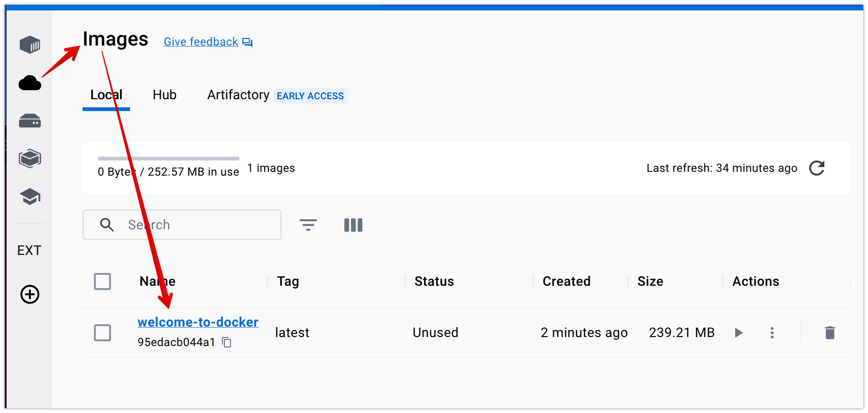The height and width of the screenshot is (413, 868).
Task: Open the filter options for images
Action: pos(308,225)
